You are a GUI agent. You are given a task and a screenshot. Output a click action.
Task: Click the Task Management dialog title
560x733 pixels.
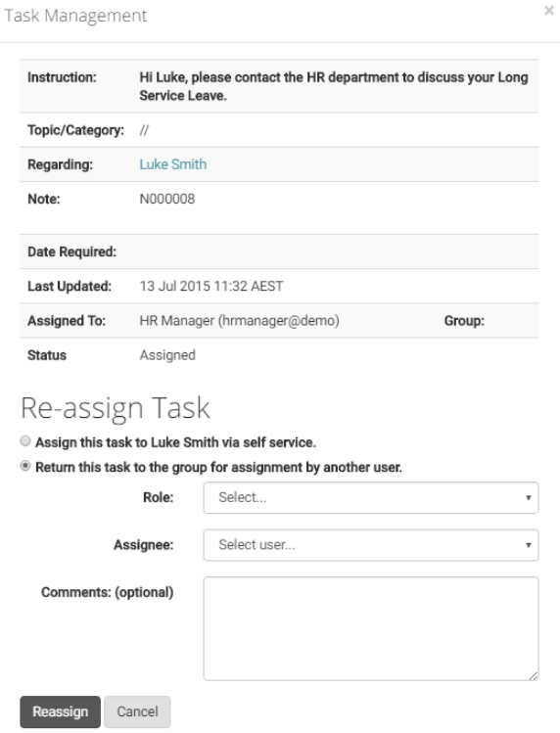(x=75, y=16)
